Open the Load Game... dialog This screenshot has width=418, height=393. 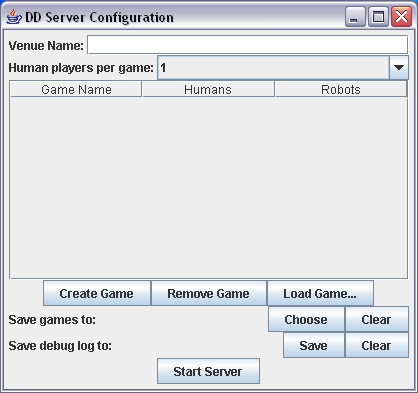click(320, 293)
